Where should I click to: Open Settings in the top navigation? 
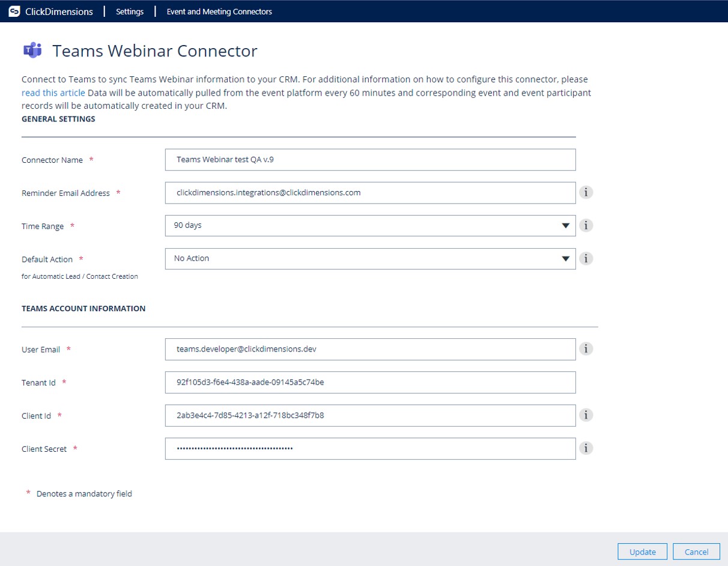pyautogui.click(x=130, y=11)
